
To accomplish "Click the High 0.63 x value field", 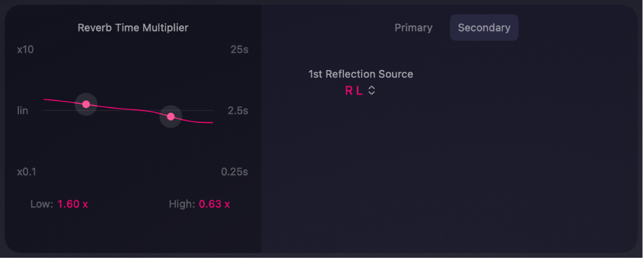I will tap(214, 204).
